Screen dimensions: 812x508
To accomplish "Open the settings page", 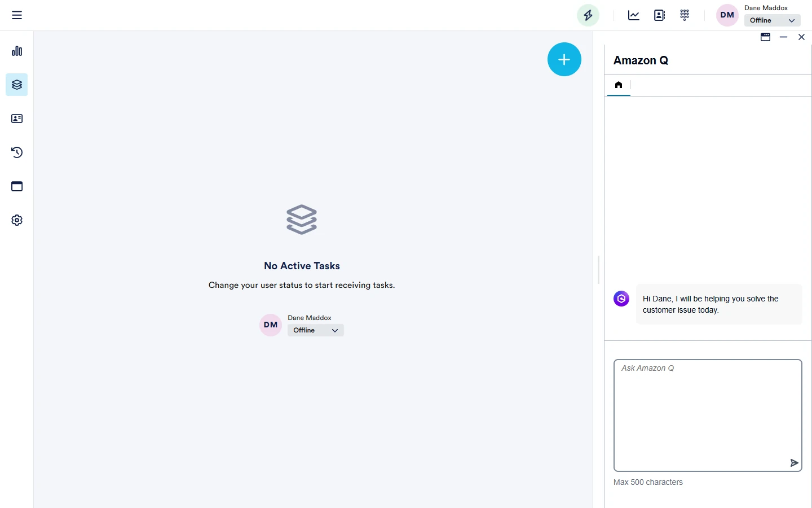I will pyautogui.click(x=17, y=220).
